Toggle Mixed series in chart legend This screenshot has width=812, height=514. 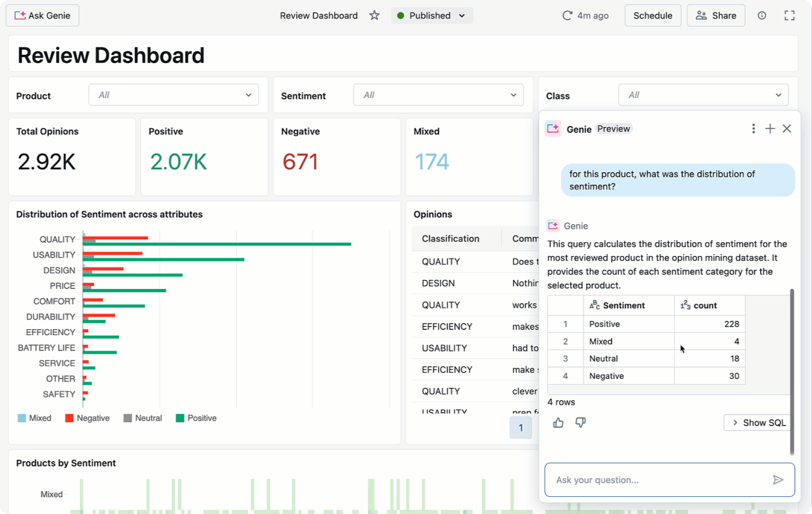pos(34,418)
